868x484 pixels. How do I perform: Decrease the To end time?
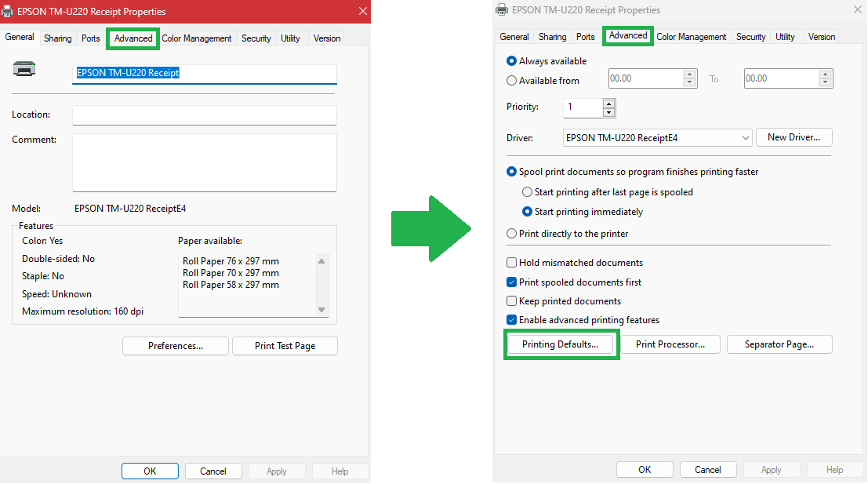[x=826, y=83]
